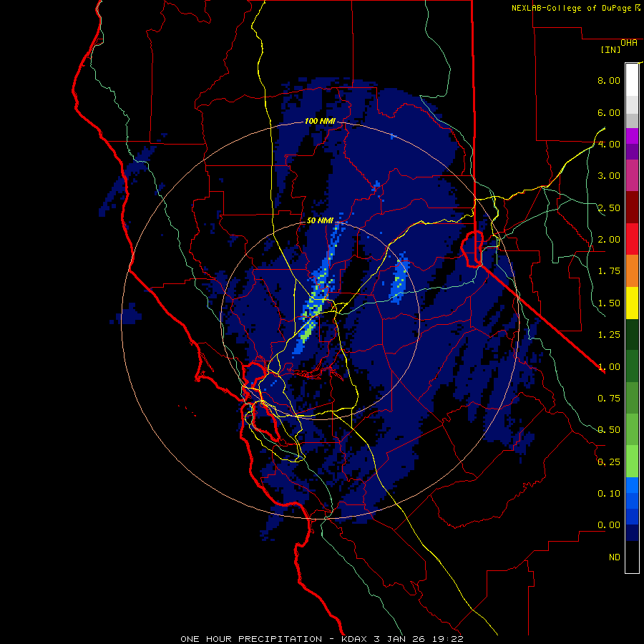Click the NEXLAB-College of DuPage credit text
Image resolution: width=644 pixels, height=644 pixels.
571,8
